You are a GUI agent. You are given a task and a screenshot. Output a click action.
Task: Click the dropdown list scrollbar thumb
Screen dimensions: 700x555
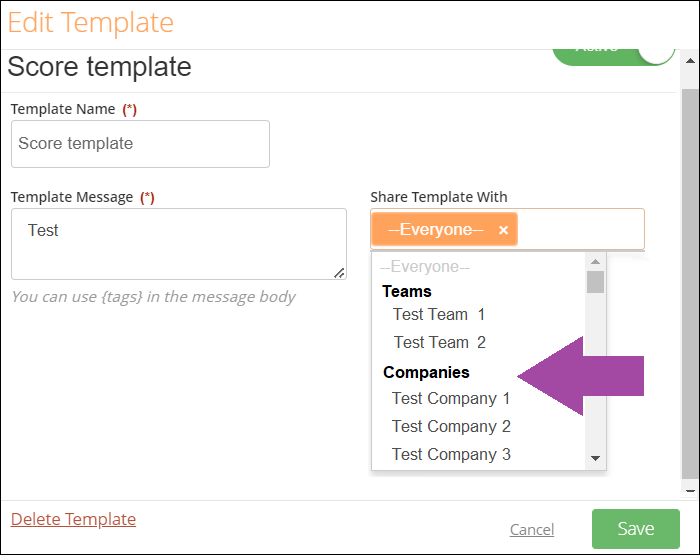(595, 282)
